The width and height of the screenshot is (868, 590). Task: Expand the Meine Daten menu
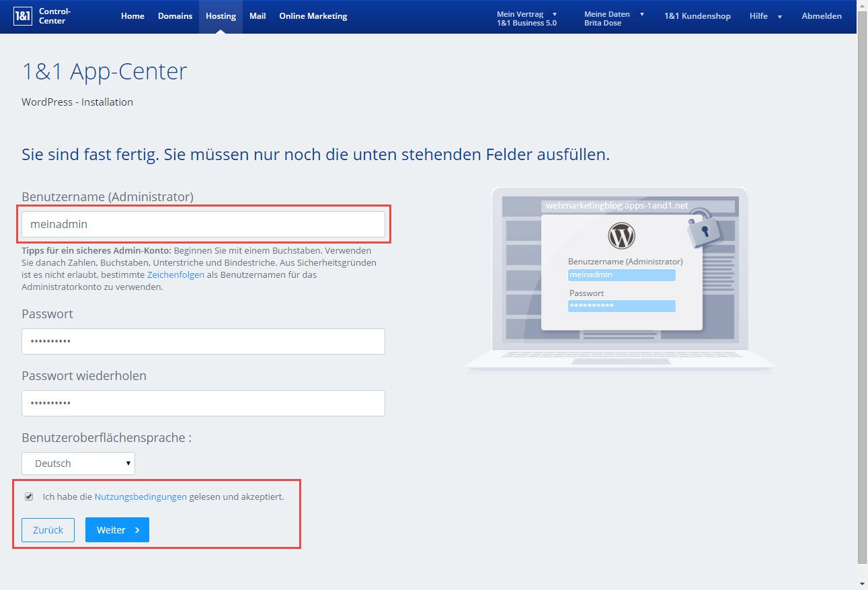tap(614, 18)
